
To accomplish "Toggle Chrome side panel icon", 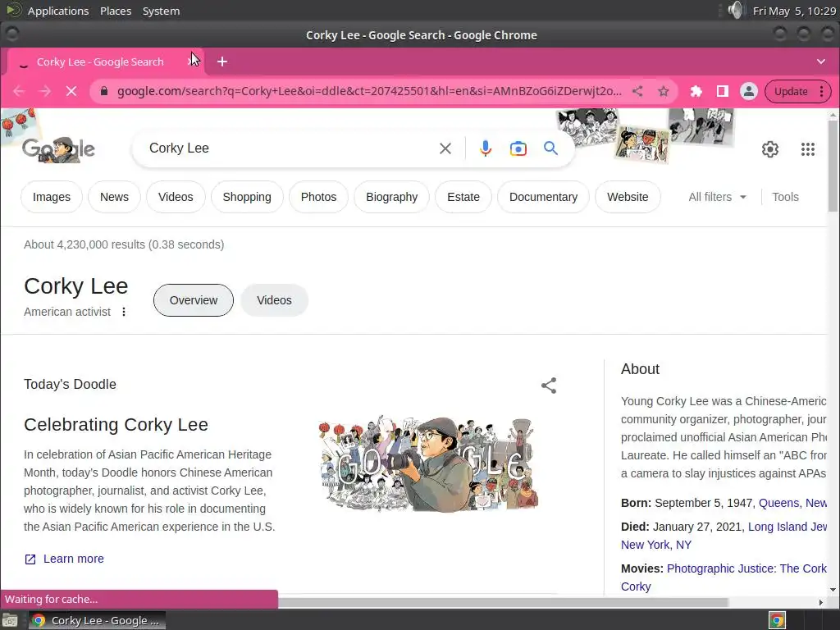I will coord(722,91).
